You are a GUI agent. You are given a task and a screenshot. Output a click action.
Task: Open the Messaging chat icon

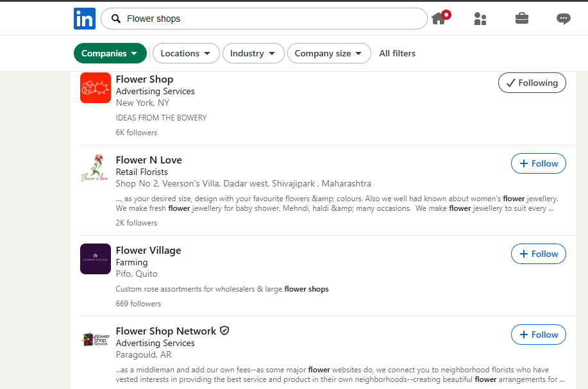(x=563, y=19)
